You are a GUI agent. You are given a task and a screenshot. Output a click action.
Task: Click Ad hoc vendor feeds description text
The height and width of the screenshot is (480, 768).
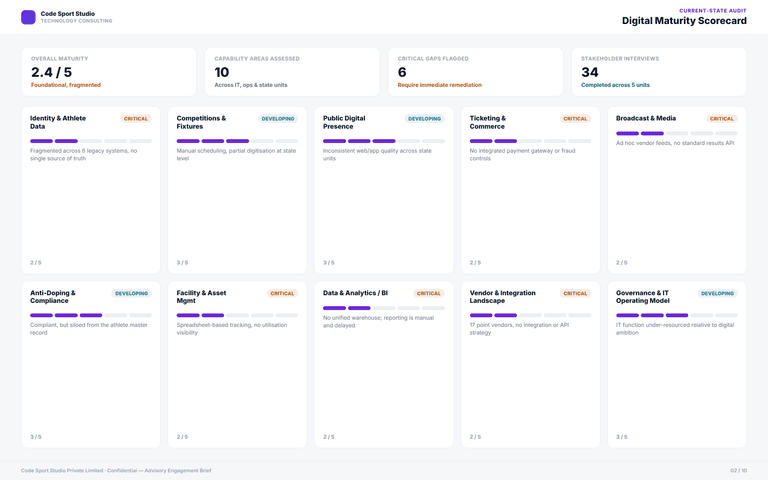[674, 143]
